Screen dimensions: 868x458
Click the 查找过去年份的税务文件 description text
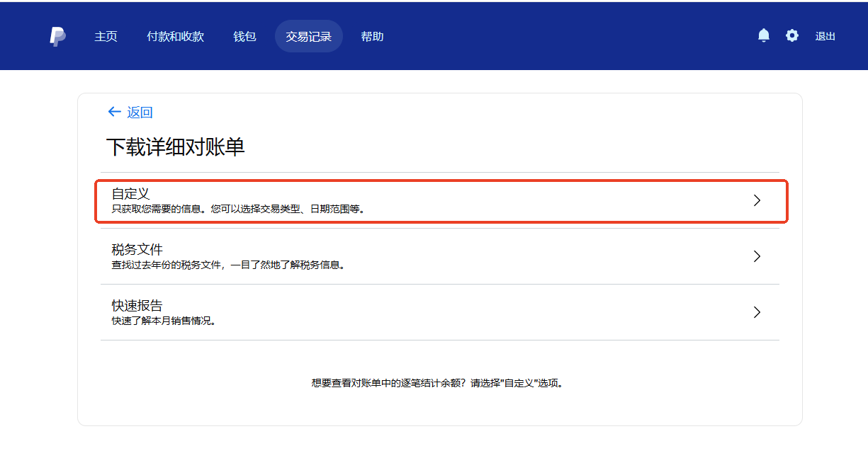tap(229, 265)
